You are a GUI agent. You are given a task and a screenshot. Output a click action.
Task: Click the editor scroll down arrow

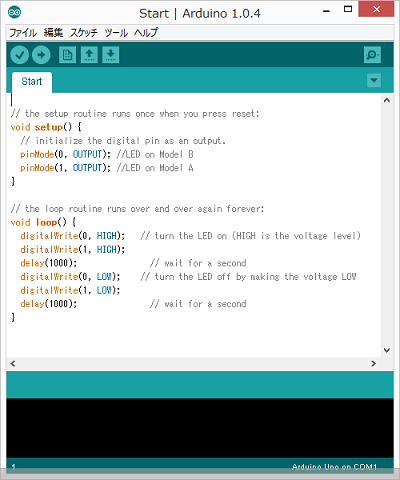coord(387,350)
